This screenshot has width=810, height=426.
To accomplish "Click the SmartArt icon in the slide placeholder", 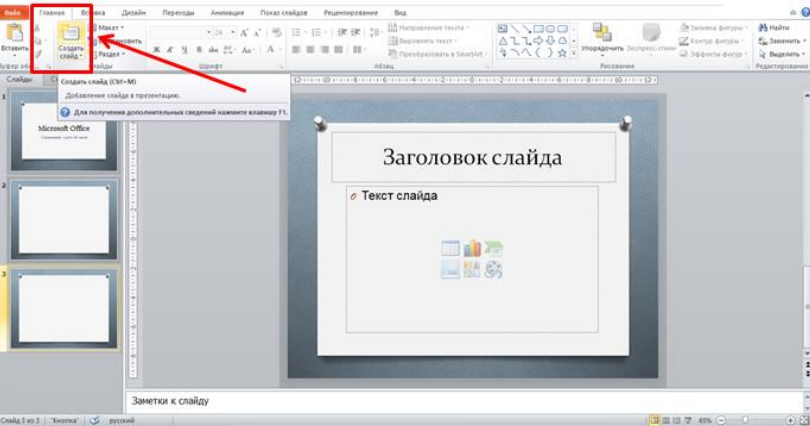I will pos(493,248).
